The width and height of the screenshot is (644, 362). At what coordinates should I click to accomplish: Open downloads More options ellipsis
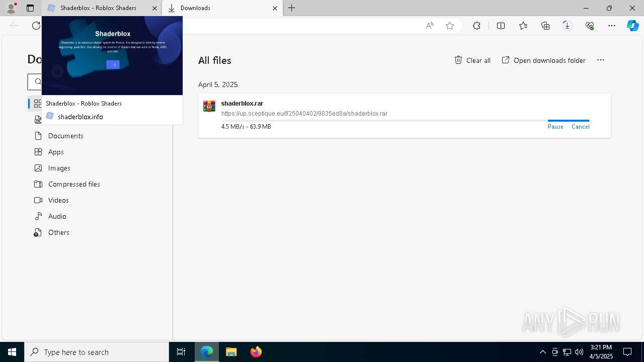[x=601, y=60]
